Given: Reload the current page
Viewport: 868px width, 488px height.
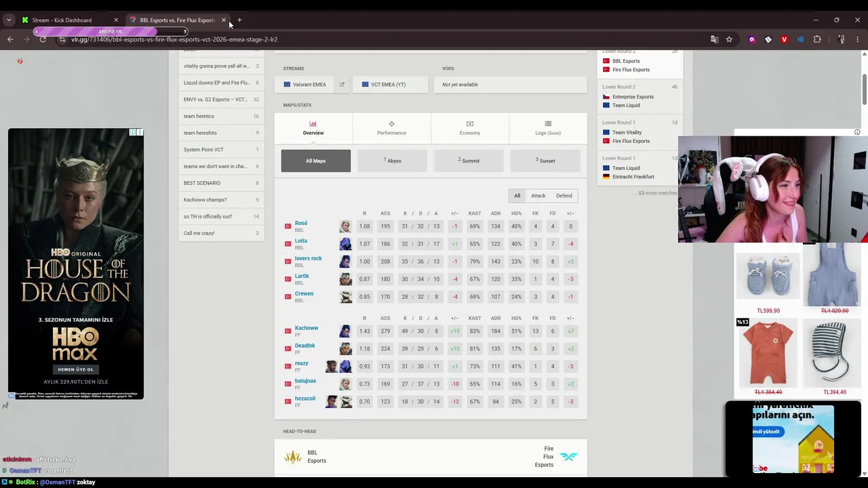Looking at the screenshot, I should point(43,39).
